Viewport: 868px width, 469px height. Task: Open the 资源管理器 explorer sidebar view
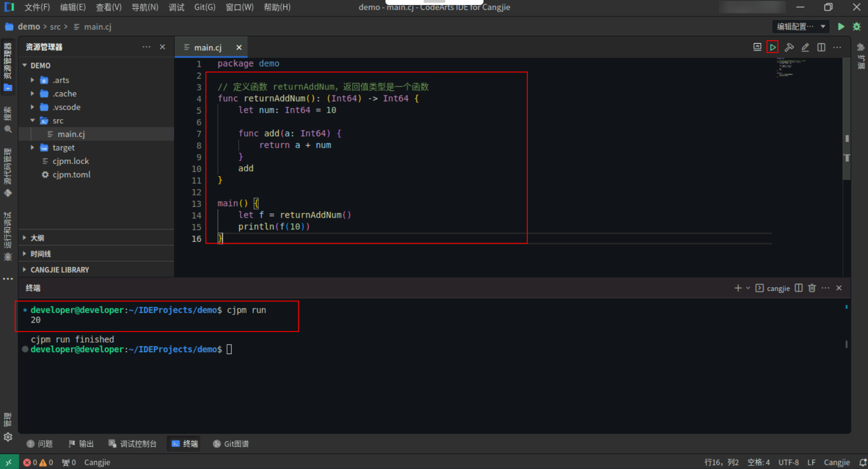tap(8, 67)
